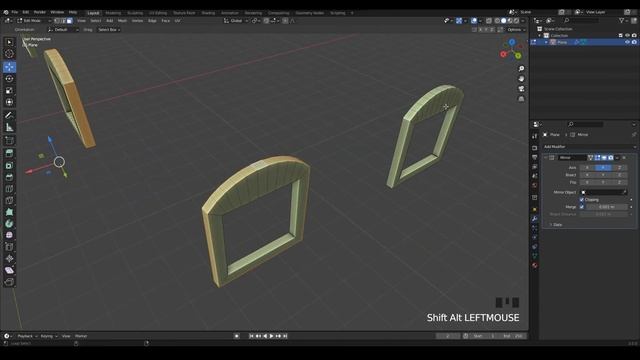This screenshot has width=640, height=360.
Task: Select the Inset Faces tool
Action: [x=9, y=165]
